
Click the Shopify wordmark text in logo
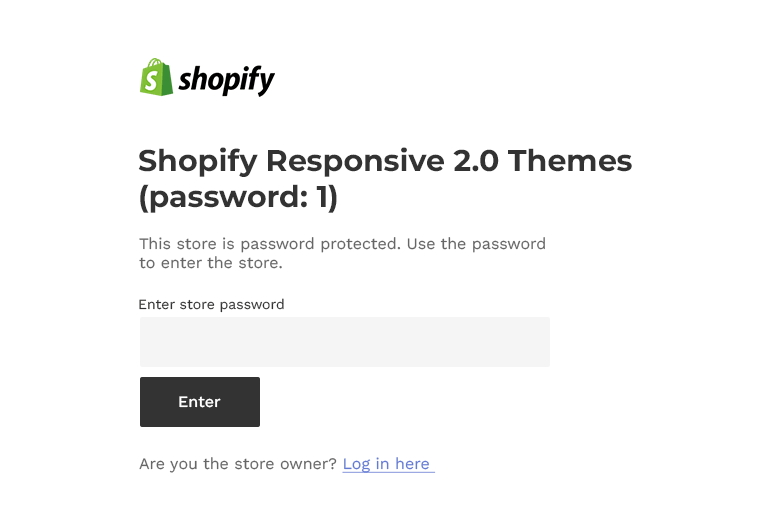pyautogui.click(x=227, y=79)
